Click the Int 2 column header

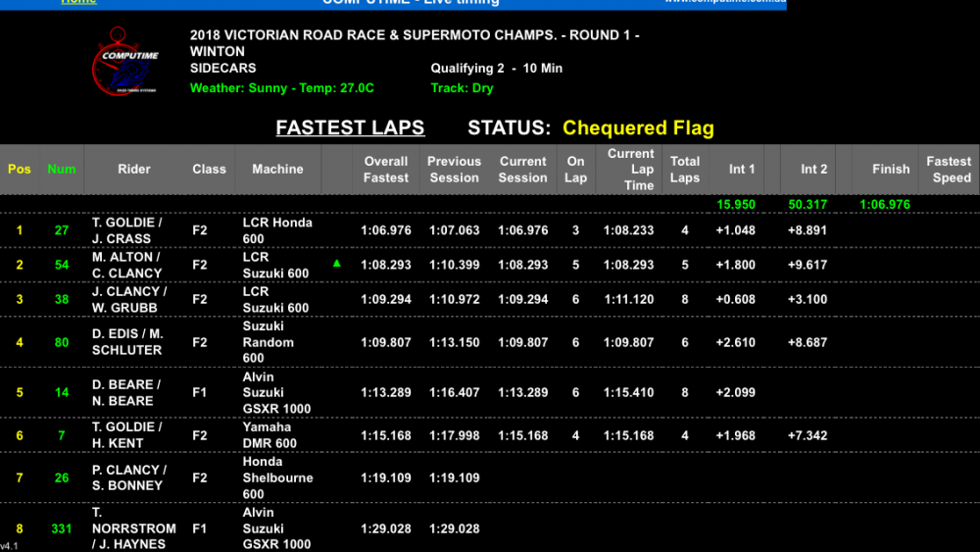[x=813, y=170]
